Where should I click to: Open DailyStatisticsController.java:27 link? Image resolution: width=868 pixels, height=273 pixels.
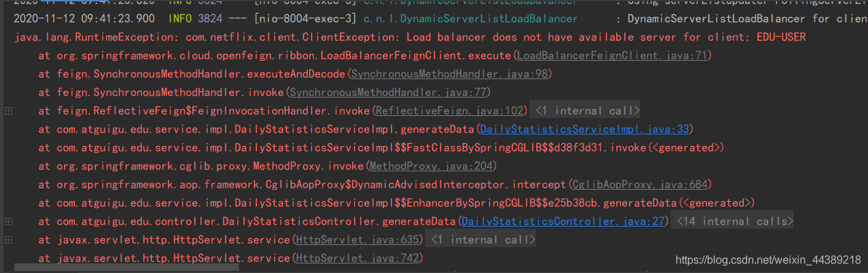click(564, 221)
